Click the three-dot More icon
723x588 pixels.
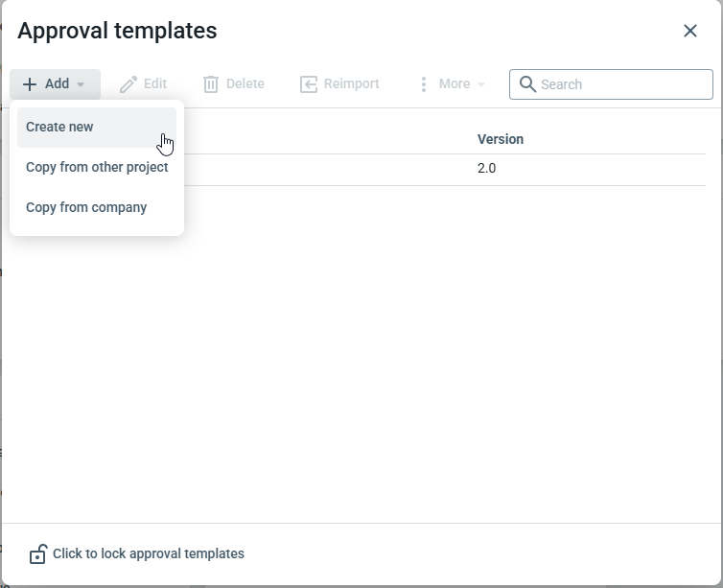[x=423, y=84]
